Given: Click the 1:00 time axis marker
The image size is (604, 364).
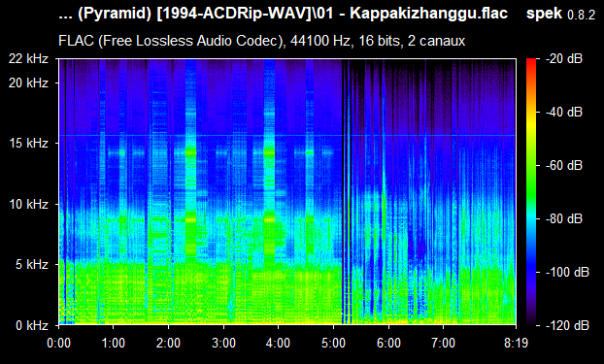Looking at the screenshot, I should [x=114, y=343].
